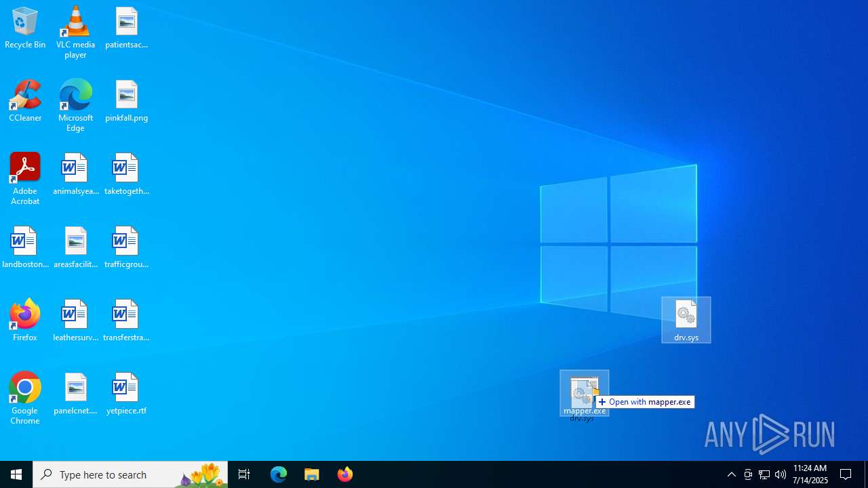868x488 pixels.
Task: Open the Recycle Bin icon
Action: [x=25, y=28]
